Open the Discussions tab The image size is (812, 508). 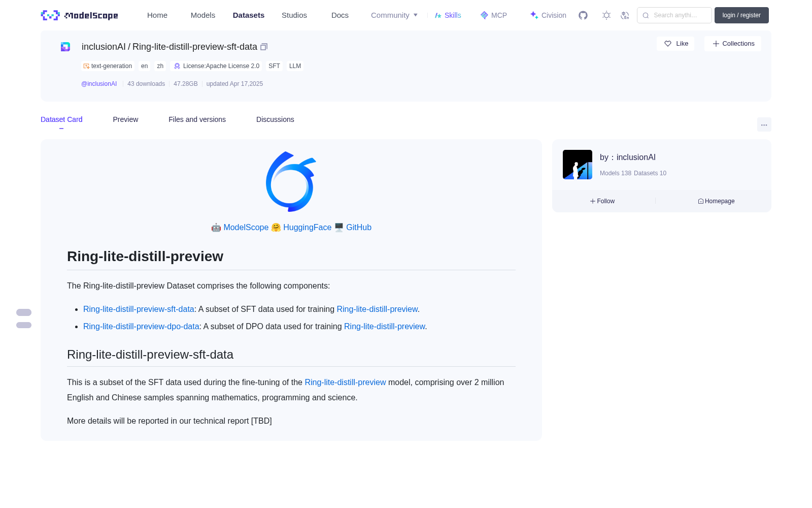coord(275,119)
